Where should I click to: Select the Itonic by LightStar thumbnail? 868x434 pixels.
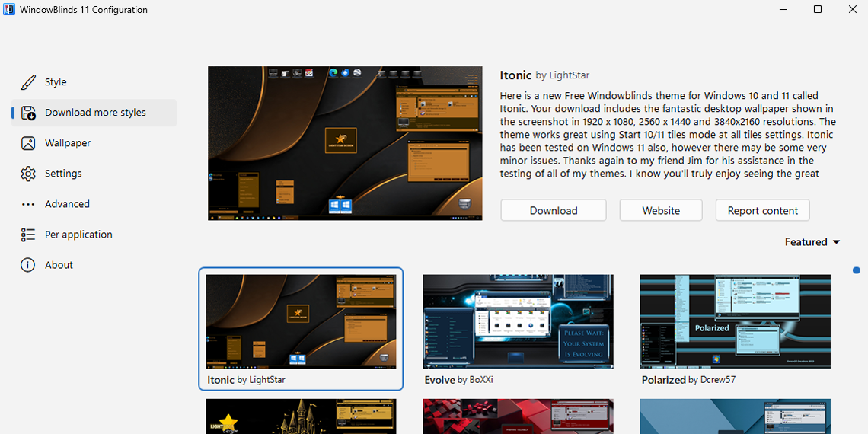pyautogui.click(x=302, y=321)
